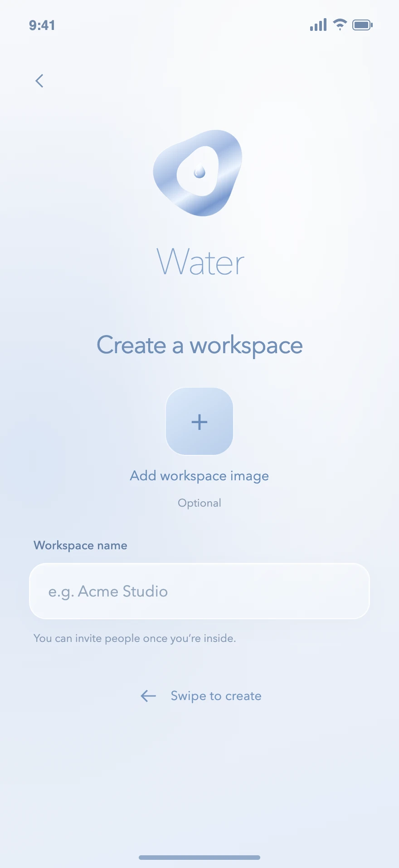Go back using the chevron arrow
Viewport: 399px width, 868px height.
coord(39,81)
